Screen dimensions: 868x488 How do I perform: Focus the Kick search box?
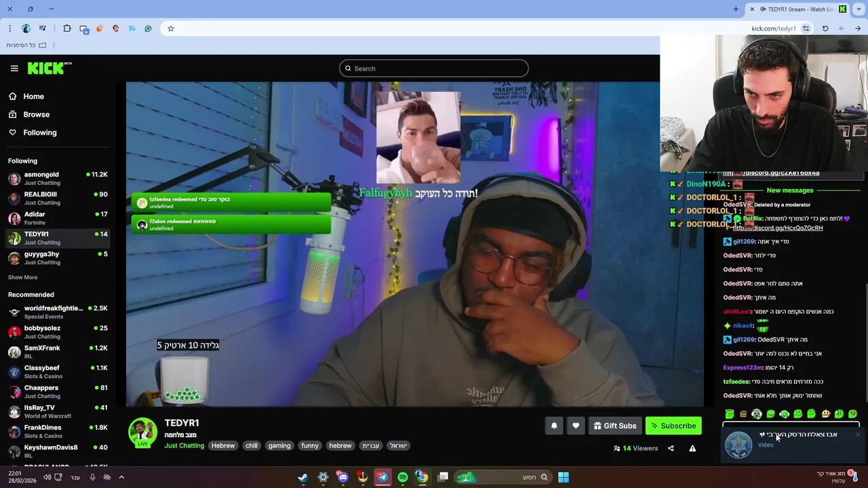[x=434, y=68]
